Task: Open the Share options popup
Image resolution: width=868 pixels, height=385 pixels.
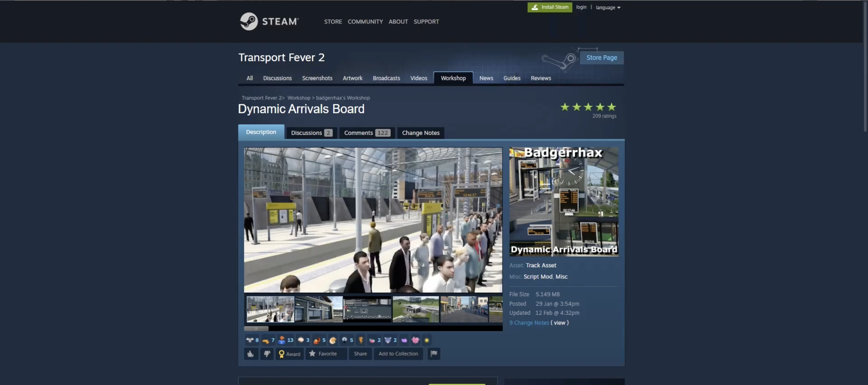Action: click(x=360, y=354)
